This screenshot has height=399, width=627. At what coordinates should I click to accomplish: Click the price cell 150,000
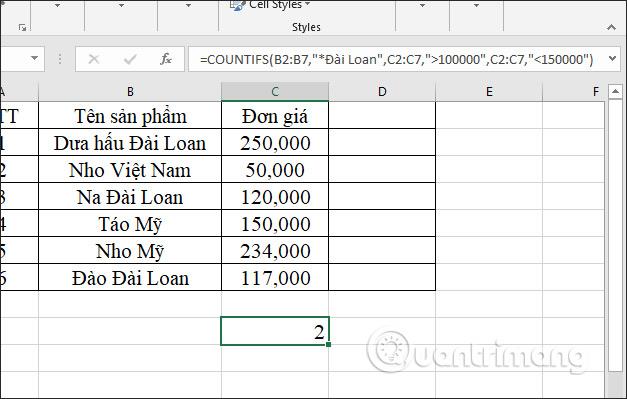click(x=275, y=223)
